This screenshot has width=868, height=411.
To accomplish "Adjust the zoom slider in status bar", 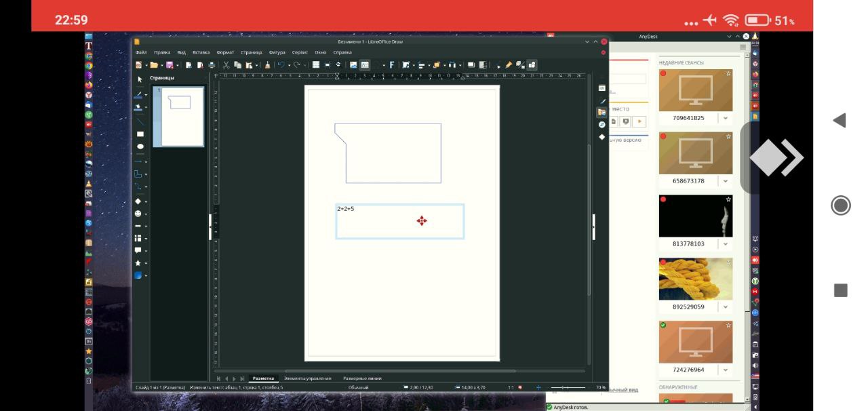I will (x=568, y=387).
